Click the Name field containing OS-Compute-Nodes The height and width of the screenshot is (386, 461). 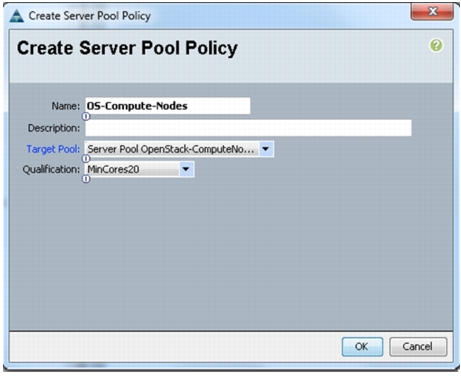click(168, 106)
